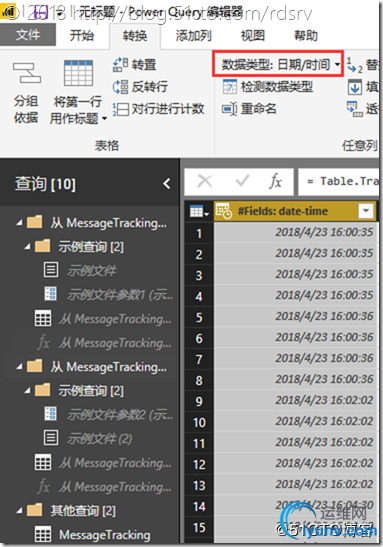Click folder icon of 其他查询 [2]
The image size is (383, 547).
coord(35,510)
